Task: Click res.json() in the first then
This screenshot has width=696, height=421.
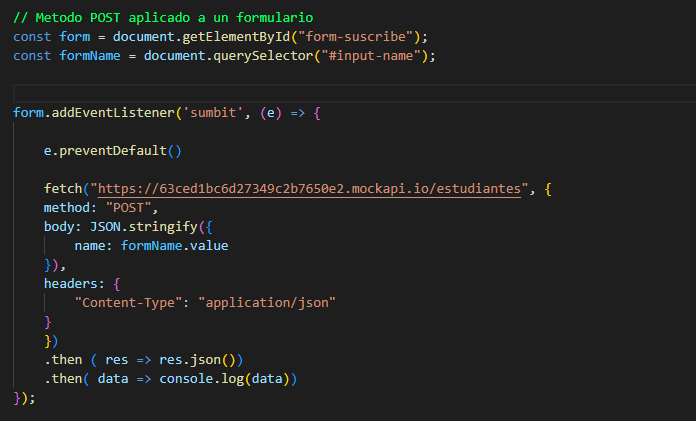Action: (x=198, y=360)
